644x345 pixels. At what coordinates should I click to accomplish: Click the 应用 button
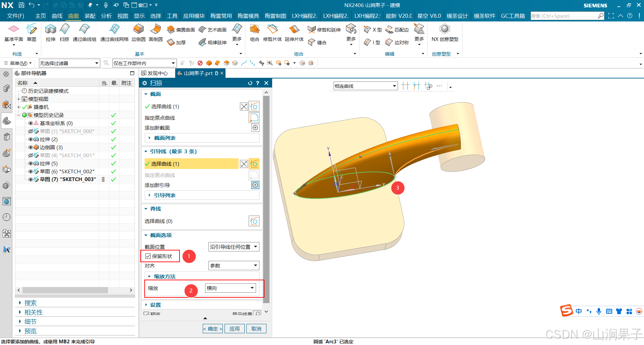tap(235, 329)
